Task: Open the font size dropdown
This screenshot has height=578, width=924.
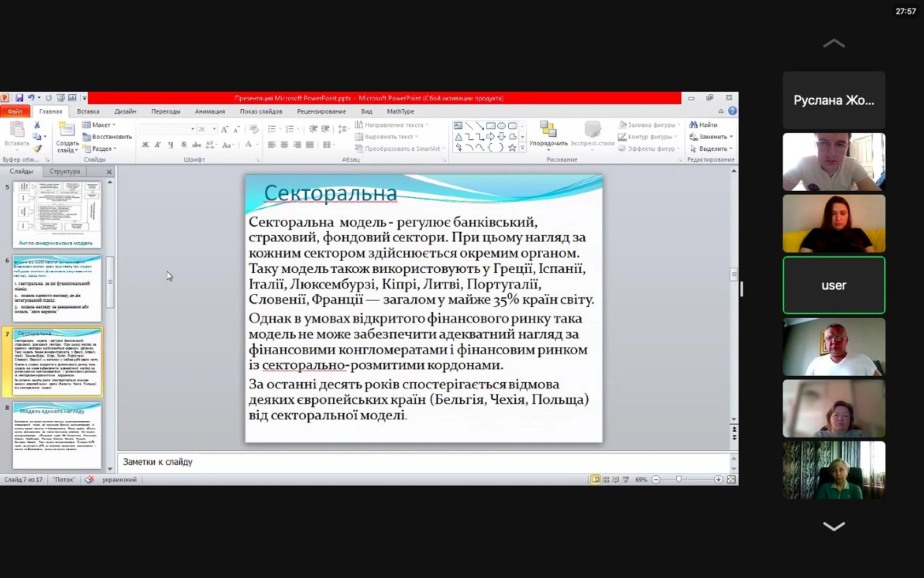Action: coord(214,129)
